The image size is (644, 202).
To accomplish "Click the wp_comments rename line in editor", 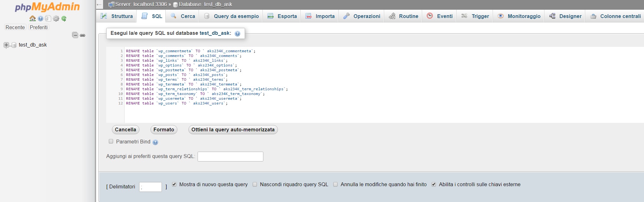I will (184, 56).
